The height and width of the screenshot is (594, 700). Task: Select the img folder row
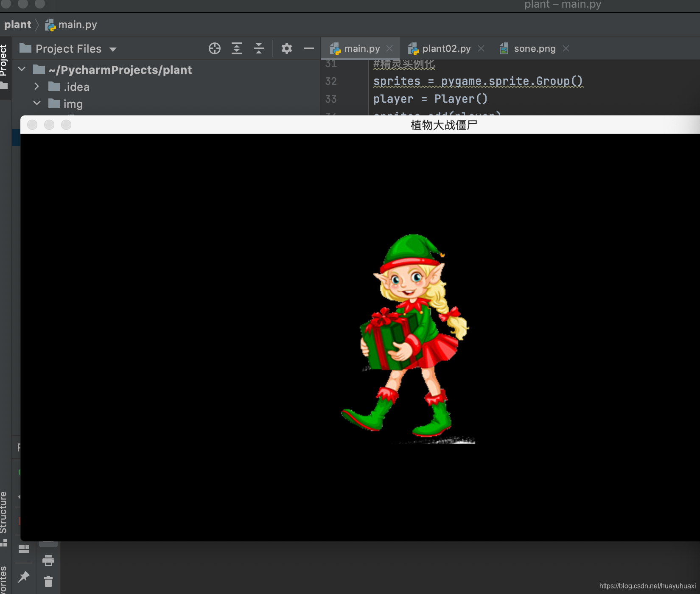pyautogui.click(x=165, y=104)
